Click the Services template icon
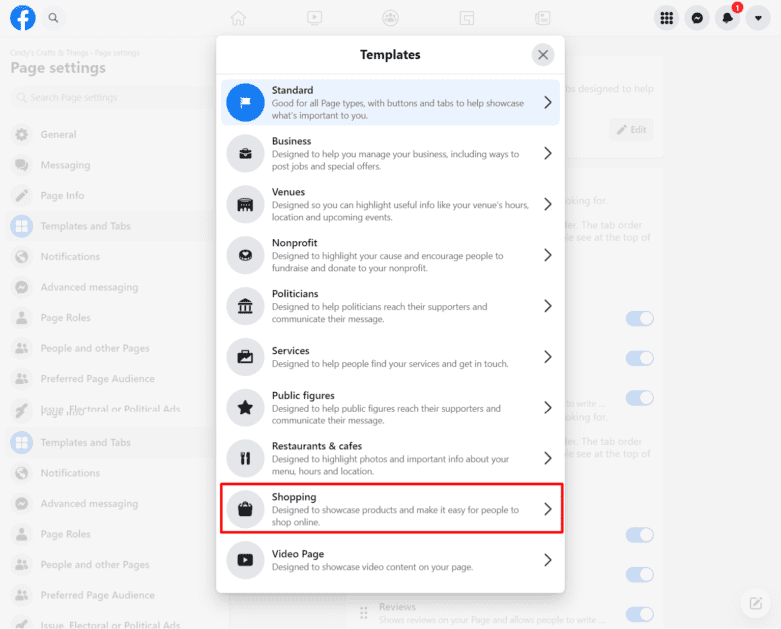The image size is (781, 629). 245,357
